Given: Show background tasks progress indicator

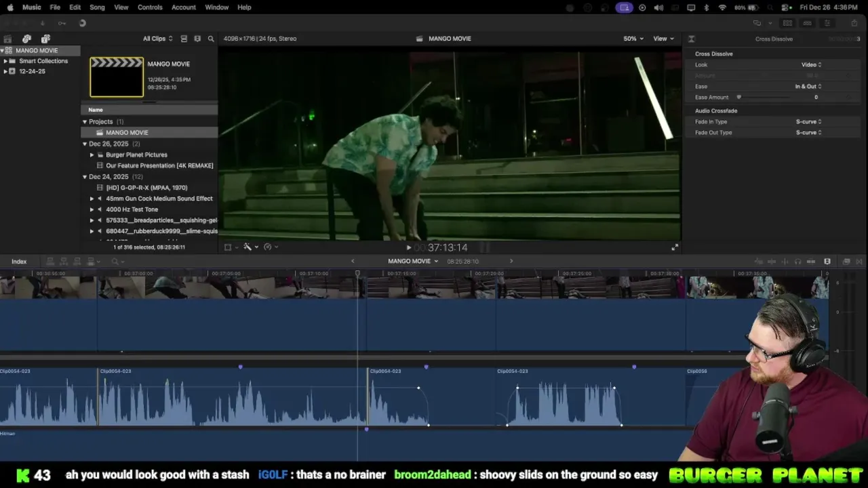Looking at the screenshot, I should click(83, 23).
